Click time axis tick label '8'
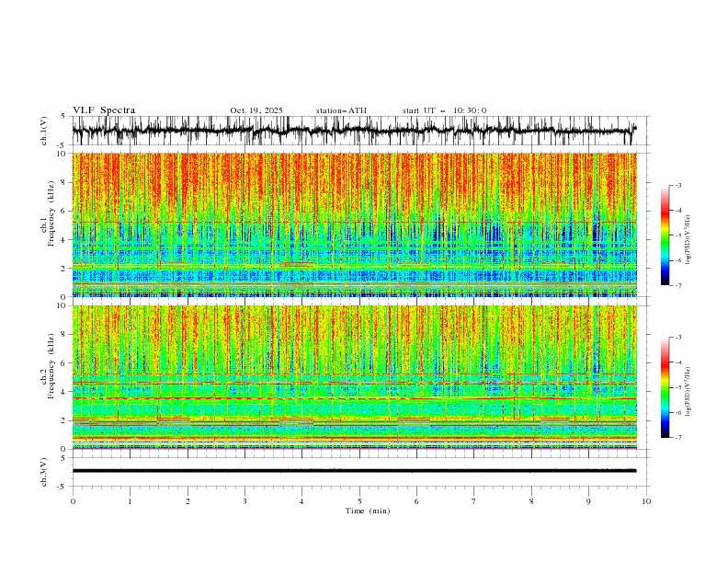Image resolution: width=728 pixels, height=563 pixels. [531, 501]
